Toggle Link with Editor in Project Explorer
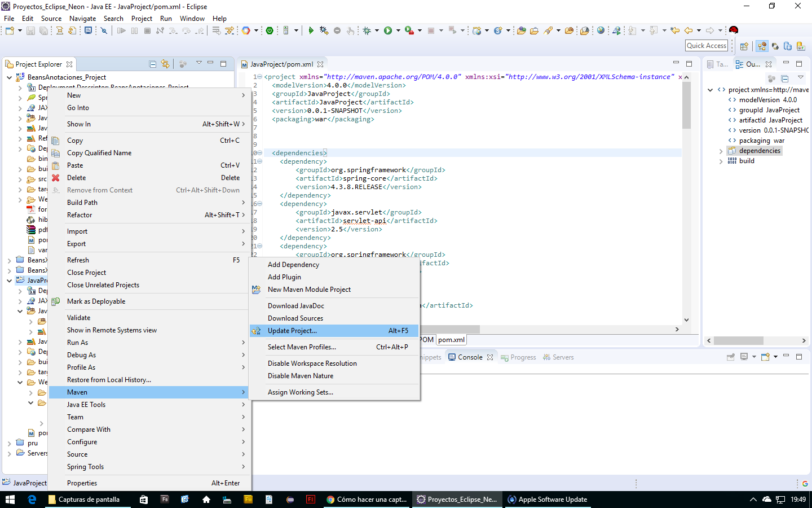Viewport: 812px width, 508px height. [x=165, y=64]
